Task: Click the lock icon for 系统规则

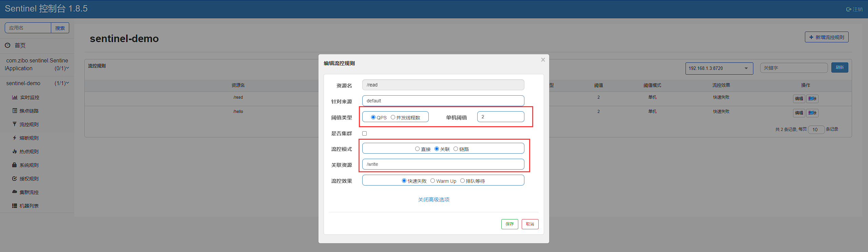Action: [x=15, y=165]
